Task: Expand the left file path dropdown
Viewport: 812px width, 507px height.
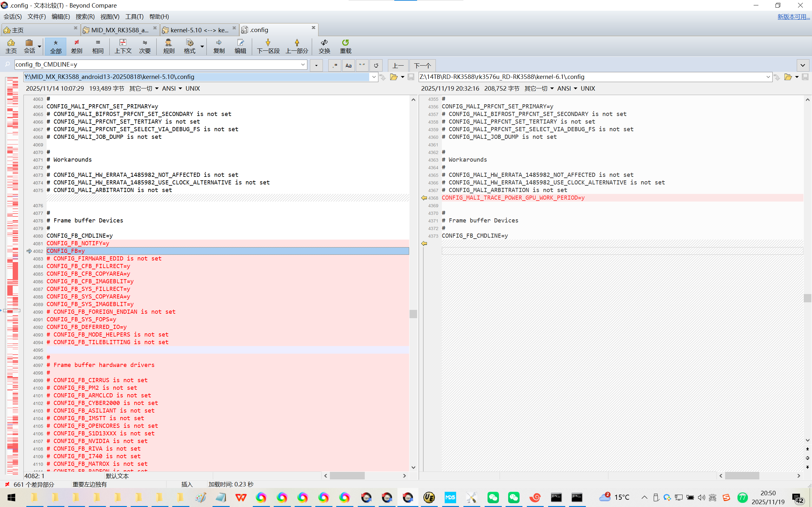Action: tap(374, 77)
